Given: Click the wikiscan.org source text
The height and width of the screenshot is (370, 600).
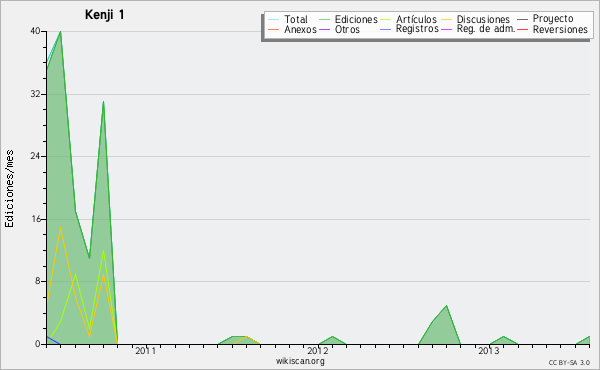Looking at the screenshot, I should 300,361.
